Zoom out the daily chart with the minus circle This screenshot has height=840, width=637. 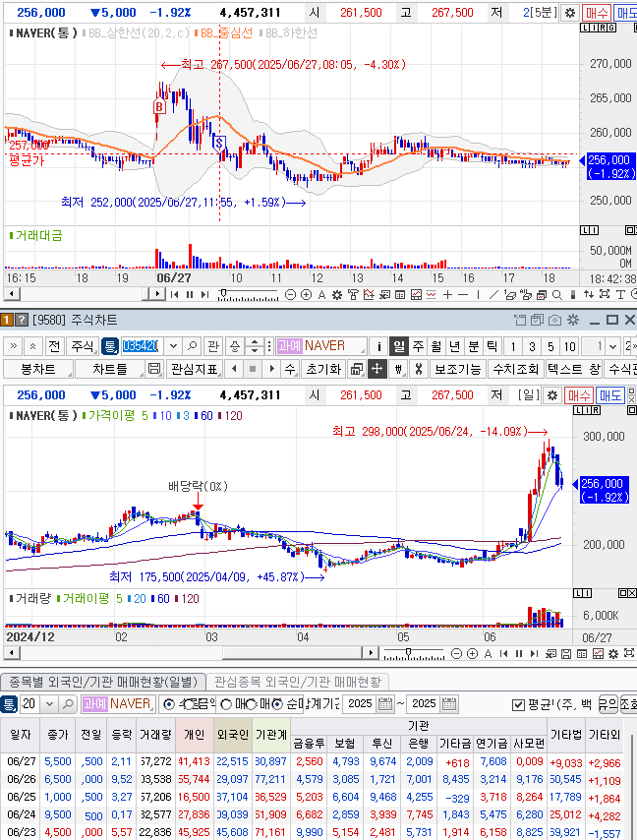456,653
